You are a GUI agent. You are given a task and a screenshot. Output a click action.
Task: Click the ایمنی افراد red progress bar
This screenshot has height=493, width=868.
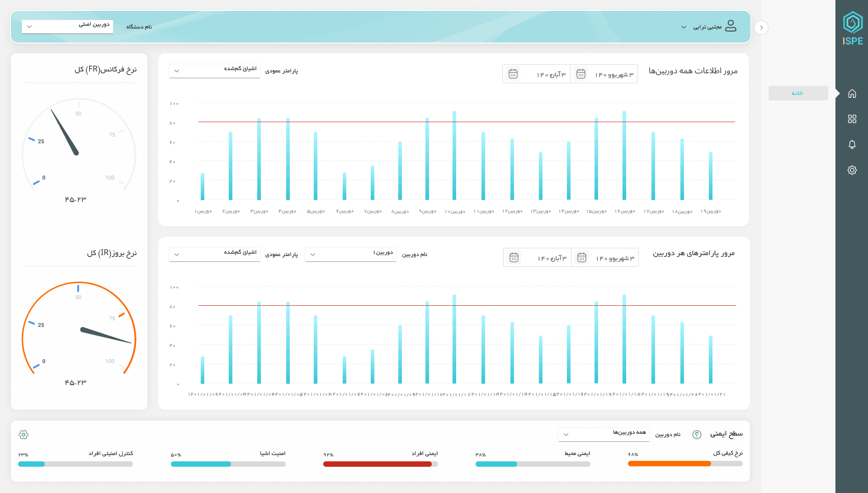pyautogui.click(x=380, y=464)
